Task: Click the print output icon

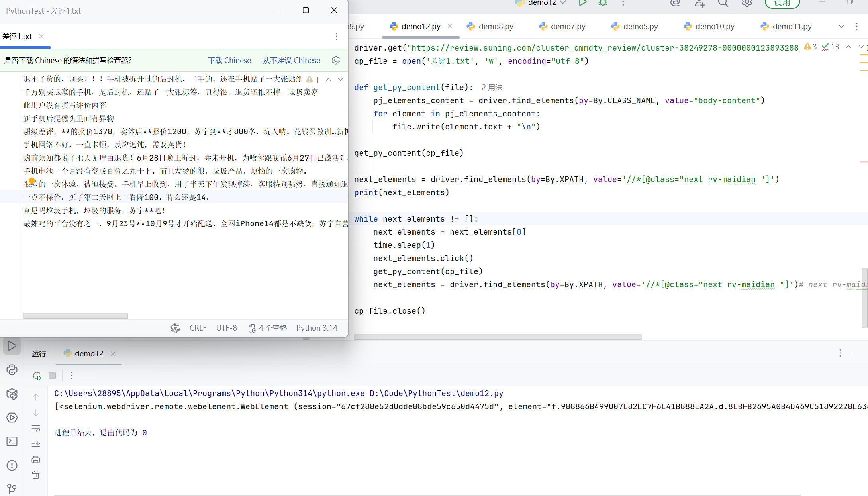Action: pyautogui.click(x=36, y=459)
